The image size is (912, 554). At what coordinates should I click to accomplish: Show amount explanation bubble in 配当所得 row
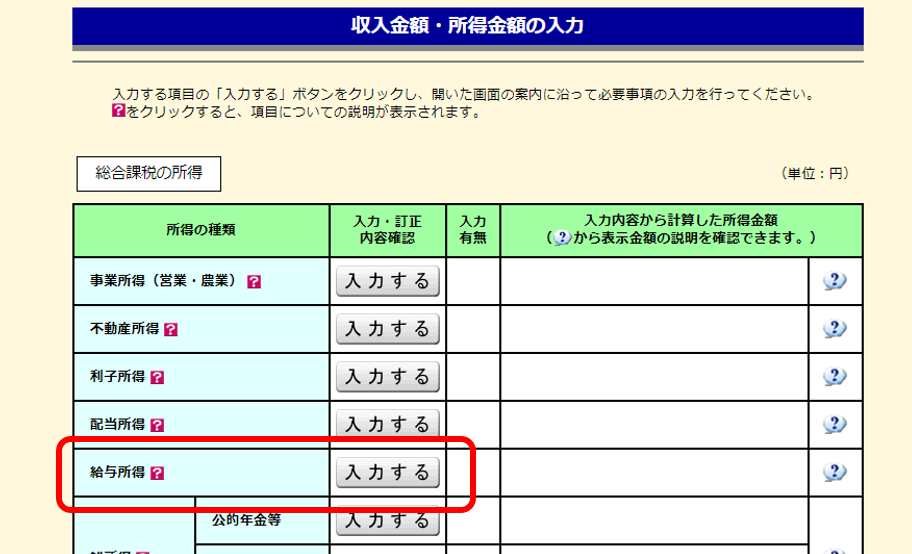835,425
